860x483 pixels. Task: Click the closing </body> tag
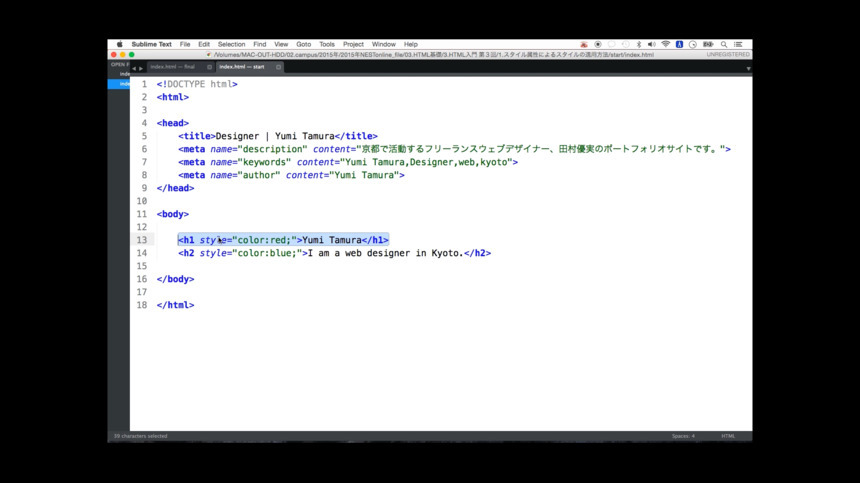tap(176, 279)
